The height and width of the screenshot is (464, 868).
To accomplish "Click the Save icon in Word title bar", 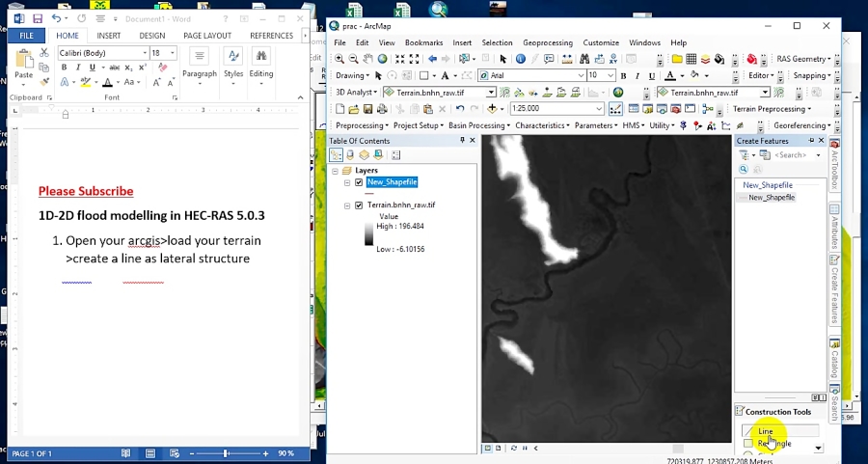I will tap(37, 18).
